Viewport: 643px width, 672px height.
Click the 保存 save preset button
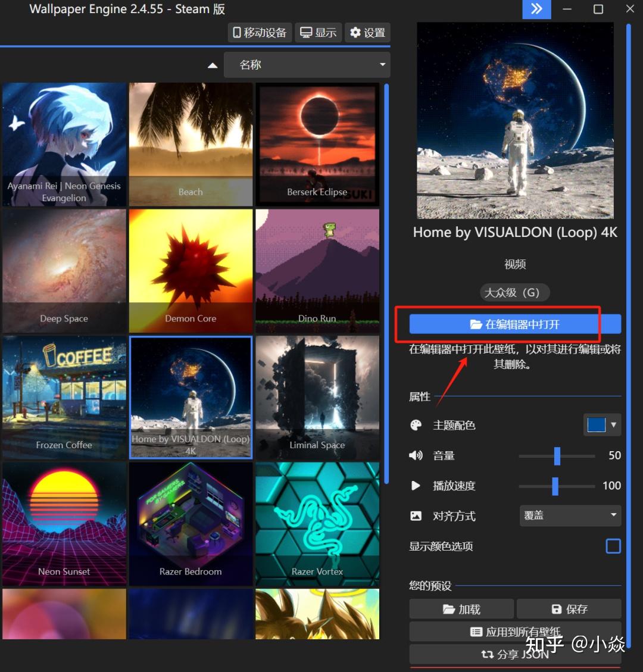point(569,609)
